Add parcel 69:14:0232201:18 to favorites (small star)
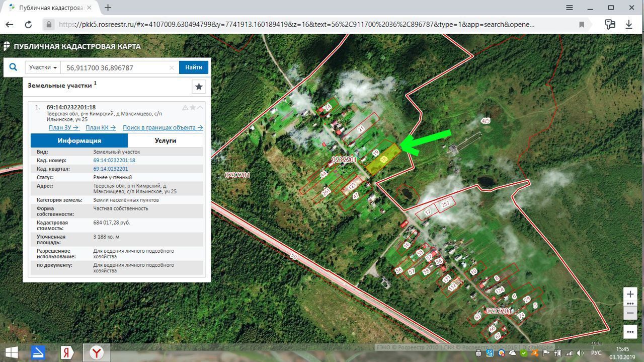Viewport: 644px width, 362px height. pos(193,107)
